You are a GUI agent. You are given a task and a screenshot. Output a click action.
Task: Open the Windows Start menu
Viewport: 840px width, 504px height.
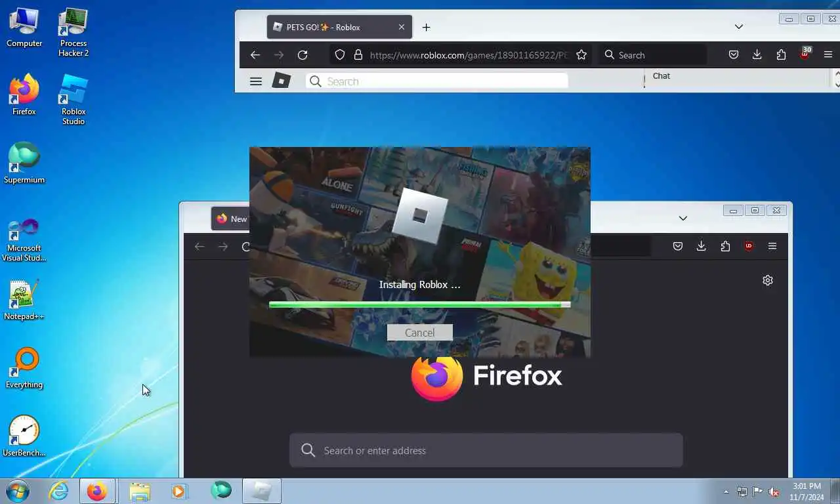(17, 491)
